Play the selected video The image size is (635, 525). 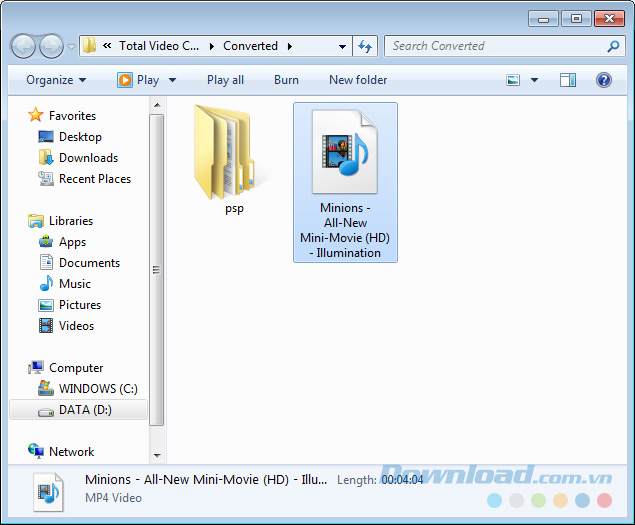click(x=139, y=80)
